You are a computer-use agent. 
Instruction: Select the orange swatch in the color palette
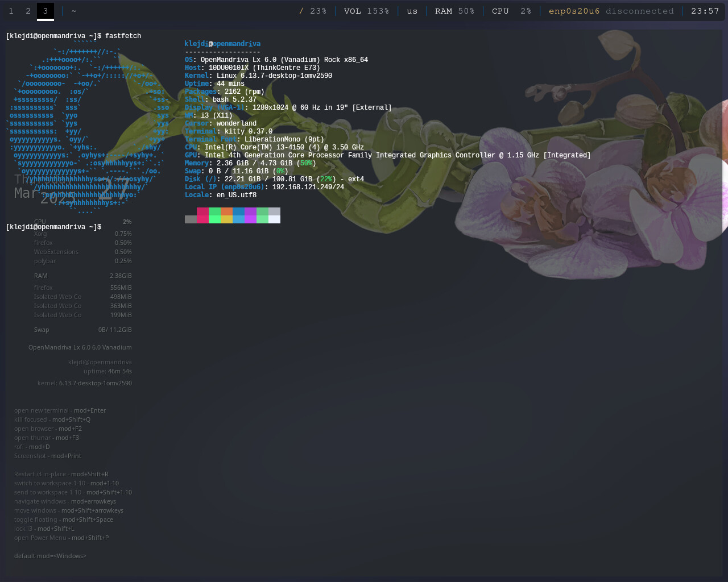[x=226, y=211]
